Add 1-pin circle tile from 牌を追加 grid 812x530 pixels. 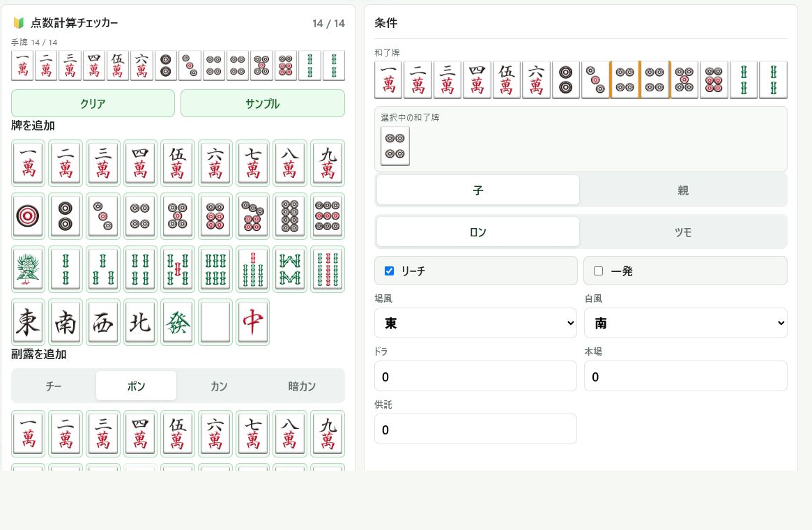[28, 216]
